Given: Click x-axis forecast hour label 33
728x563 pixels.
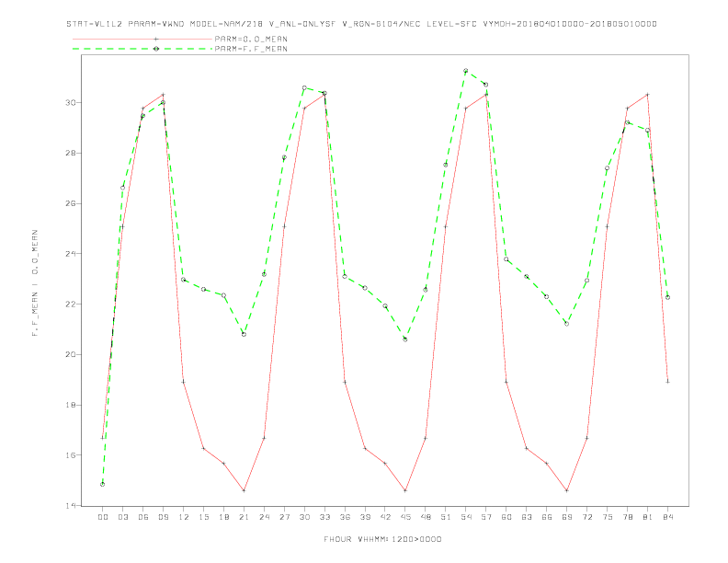Looking at the screenshot, I should point(324,517).
